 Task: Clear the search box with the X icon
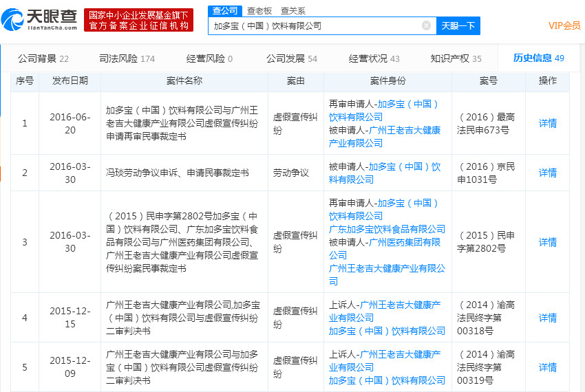click(426, 25)
